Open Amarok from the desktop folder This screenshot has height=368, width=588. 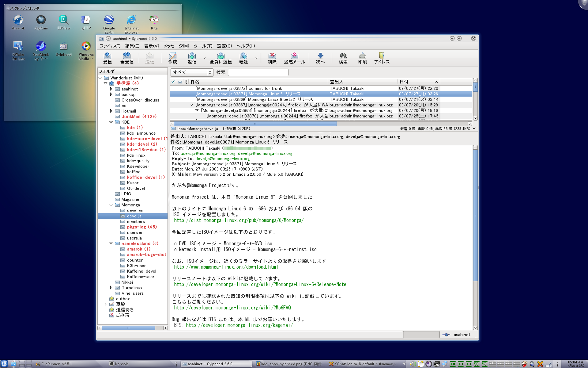[x=18, y=22]
